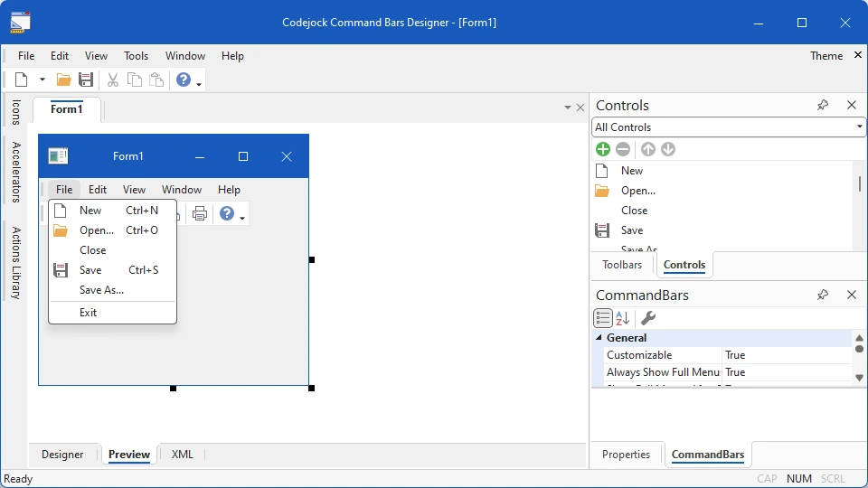868x488 pixels.
Task: Collapse the General property category
Action: click(599, 337)
